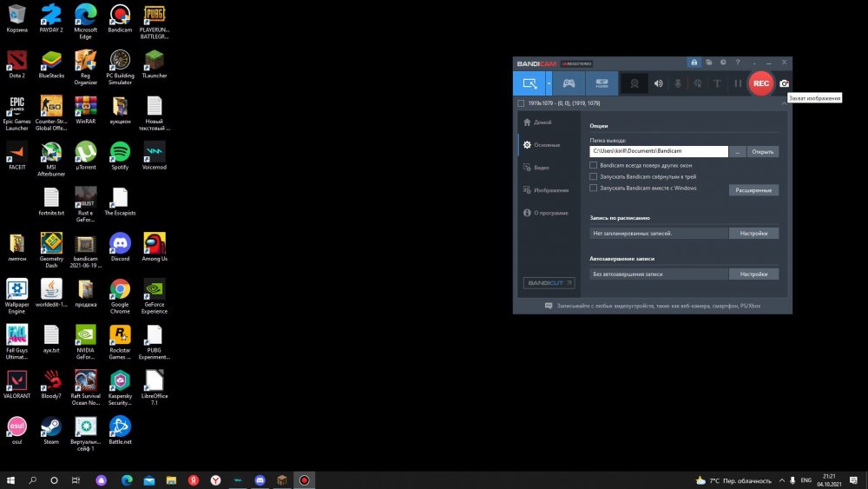This screenshot has width=868, height=489.
Task: Switch to HDMI device recording mode
Action: pos(602,83)
